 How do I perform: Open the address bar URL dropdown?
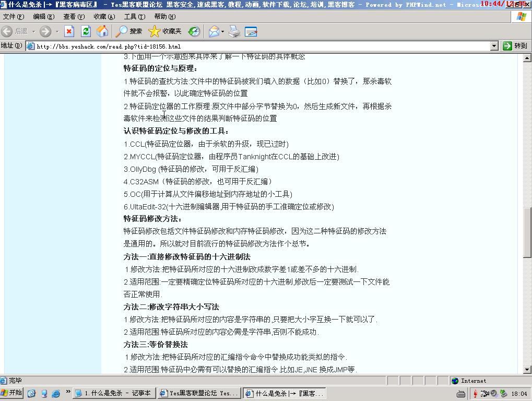point(494,46)
